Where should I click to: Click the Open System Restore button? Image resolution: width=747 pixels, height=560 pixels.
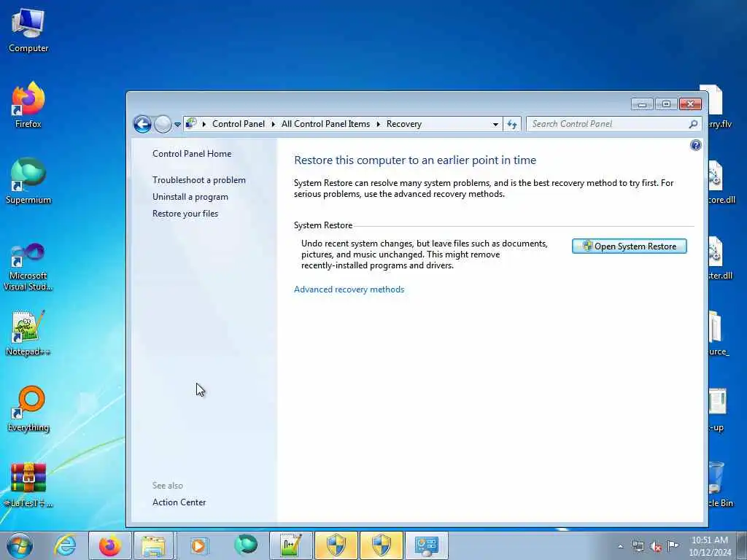[630, 246]
